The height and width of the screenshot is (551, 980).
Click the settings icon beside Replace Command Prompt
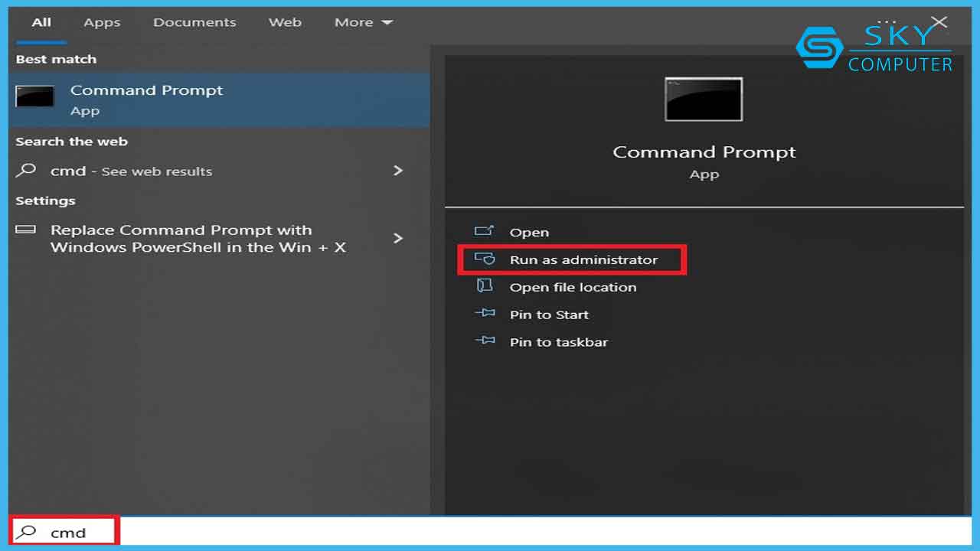point(26,230)
